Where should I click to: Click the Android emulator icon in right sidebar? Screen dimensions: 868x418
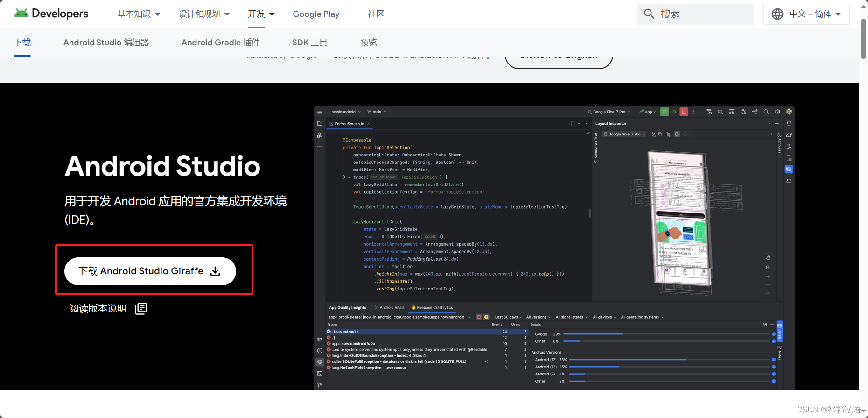pos(789,158)
